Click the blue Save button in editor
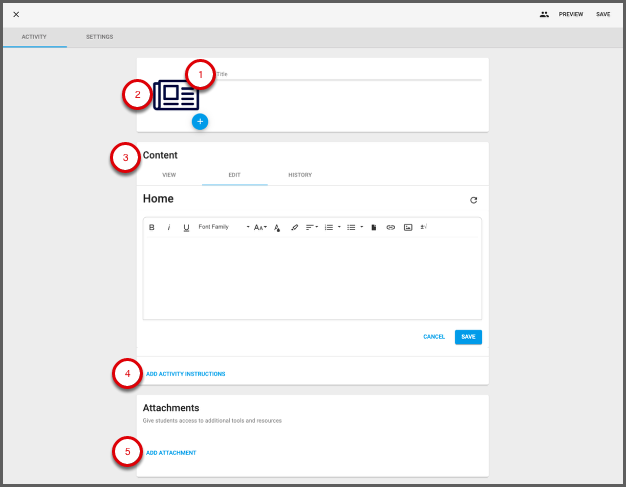 (x=468, y=337)
